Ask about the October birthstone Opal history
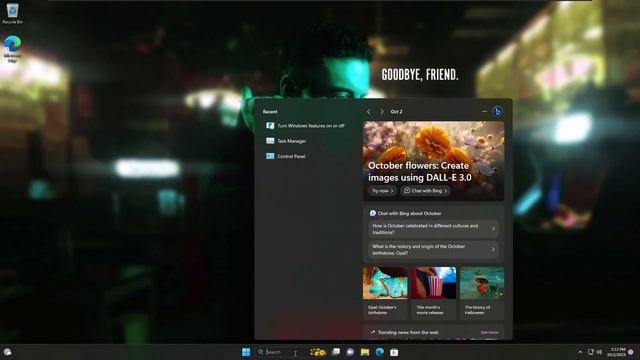Image resolution: width=640 pixels, height=360 pixels. coord(433,249)
